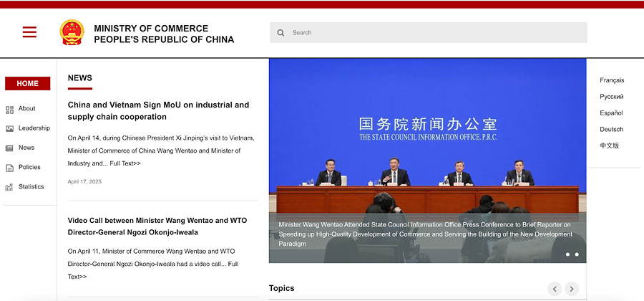Click the HOME button

27,83
